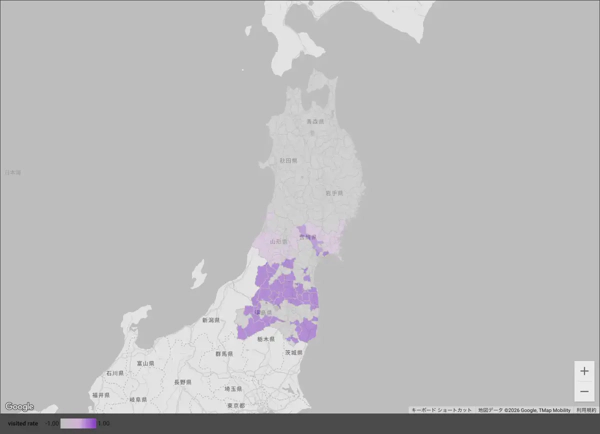
Task: Click the 福井県 prefecture label
Action: (x=101, y=395)
